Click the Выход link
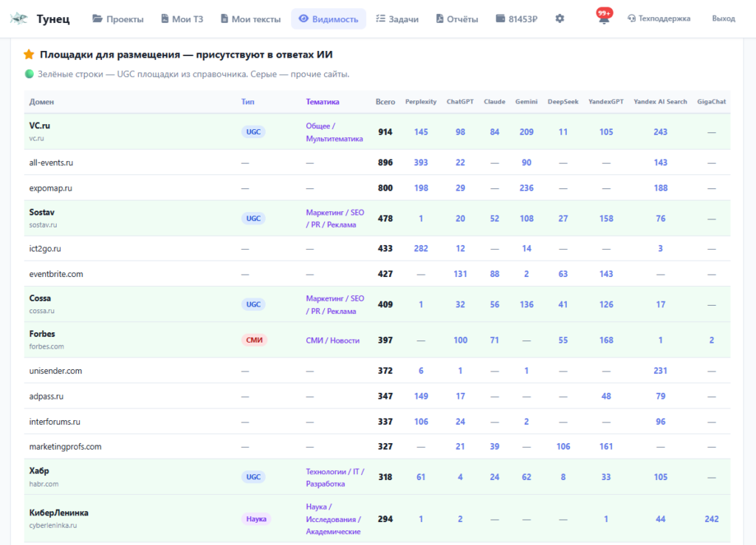The image size is (756, 545). (724, 18)
